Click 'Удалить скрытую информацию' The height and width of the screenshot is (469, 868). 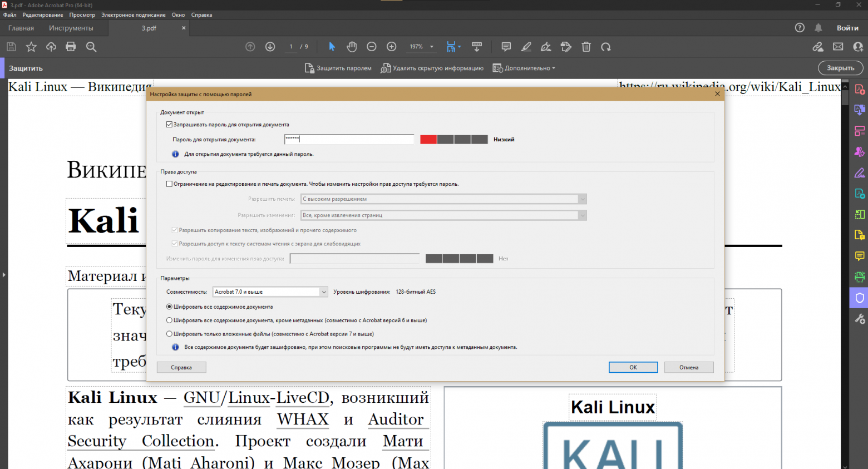coord(432,68)
